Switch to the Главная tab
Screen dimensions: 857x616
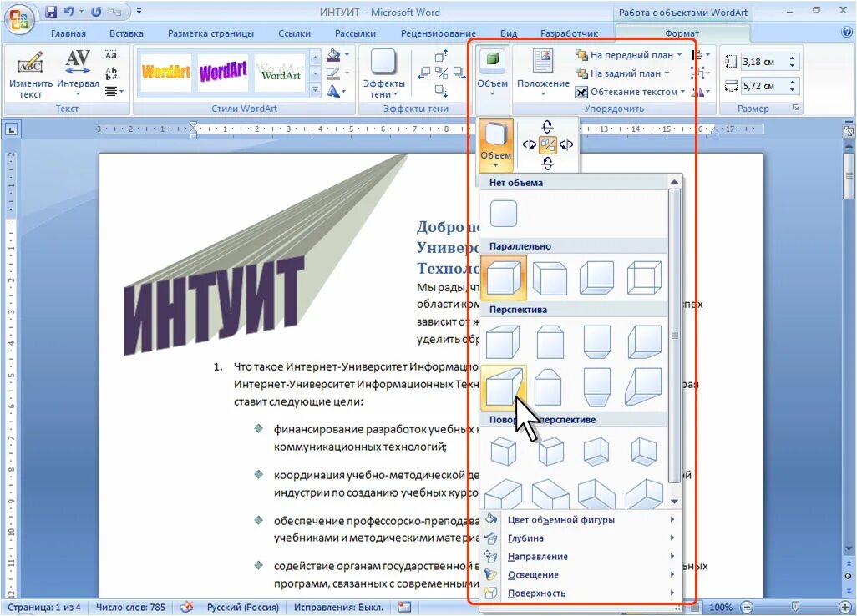[68, 33]
